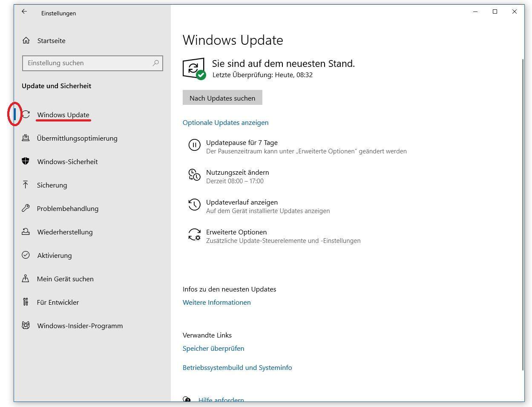Click the history icon for Updateverlauf

(194, 205)
